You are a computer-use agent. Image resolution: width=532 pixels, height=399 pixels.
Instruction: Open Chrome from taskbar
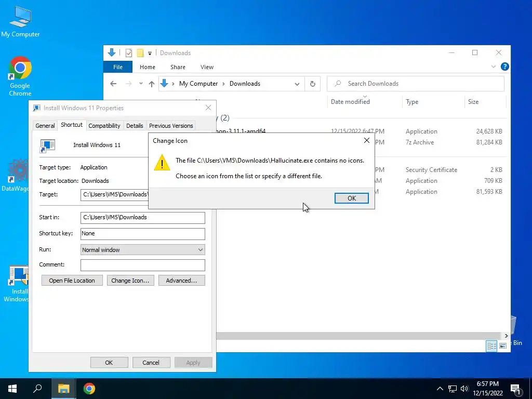89,389
